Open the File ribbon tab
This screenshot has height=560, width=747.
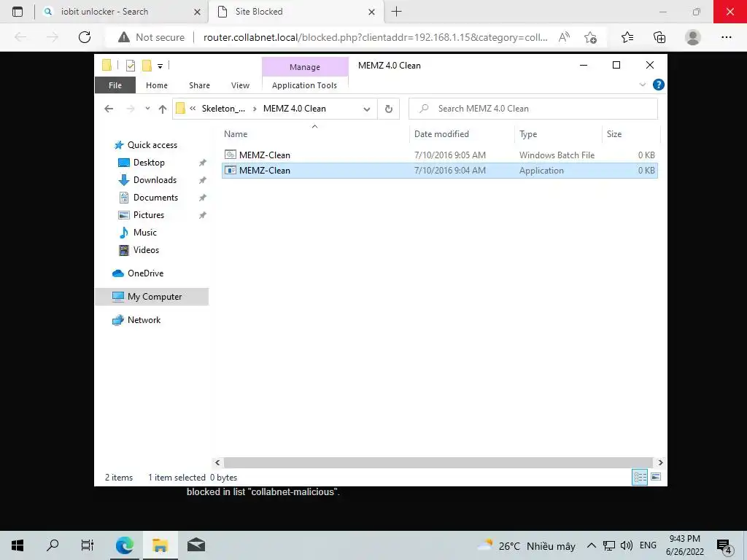115,85
